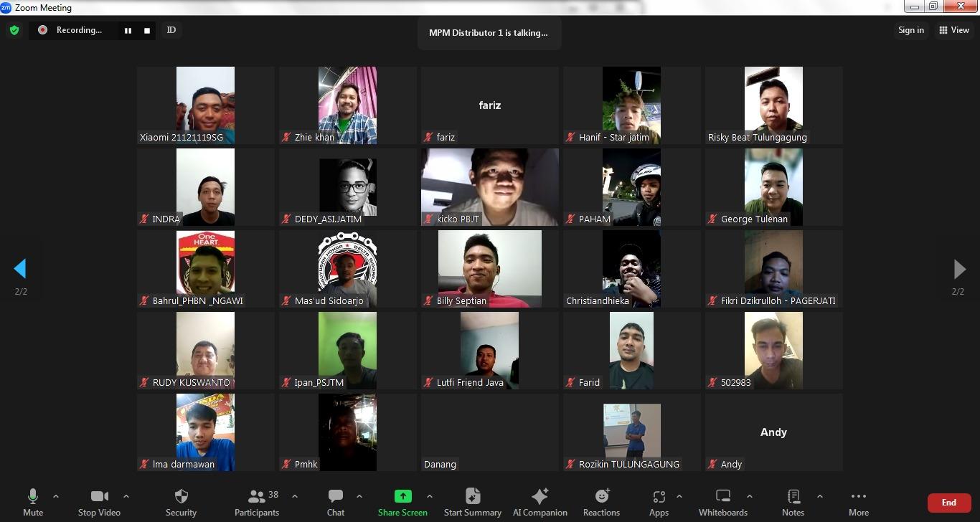Viewport: 980px width, 522px height.
Task: Click the green Share Screen icon
Action: click(x=402, y=496)
